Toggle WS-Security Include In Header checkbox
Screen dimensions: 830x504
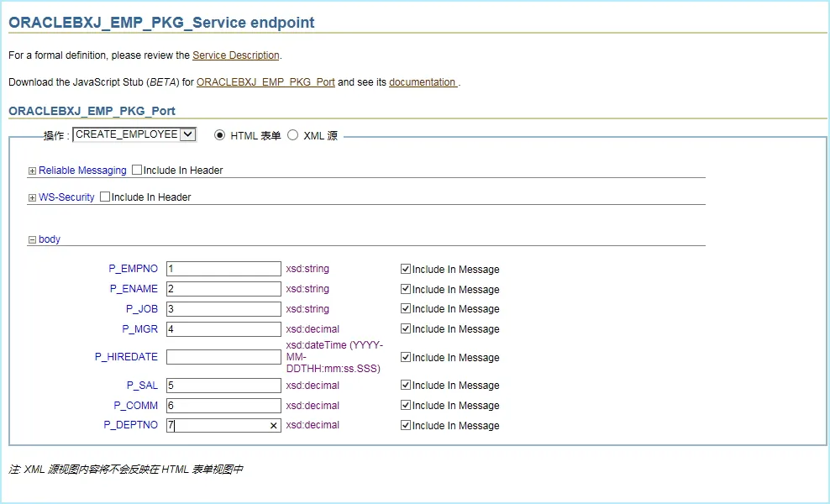pyautogui.click(x=105, y=197)
